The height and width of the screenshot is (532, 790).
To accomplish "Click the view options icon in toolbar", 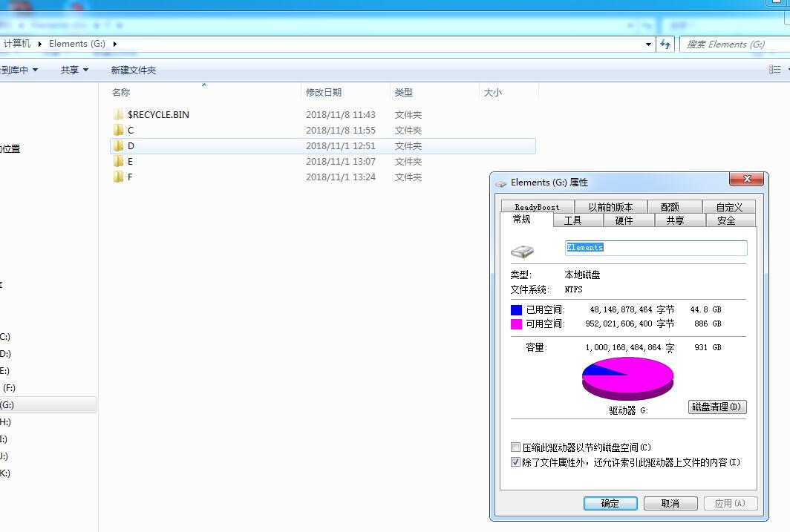I will 774,70.
